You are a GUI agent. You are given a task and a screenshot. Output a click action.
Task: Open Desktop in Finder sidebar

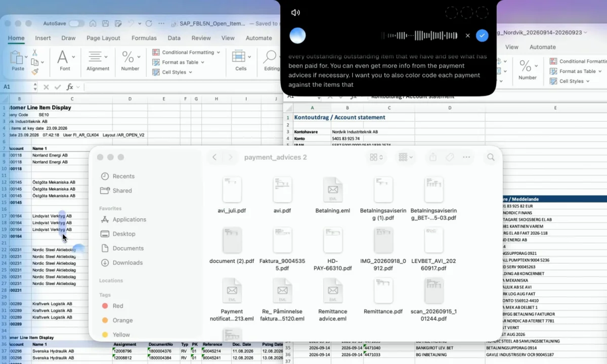click(118, 234)
